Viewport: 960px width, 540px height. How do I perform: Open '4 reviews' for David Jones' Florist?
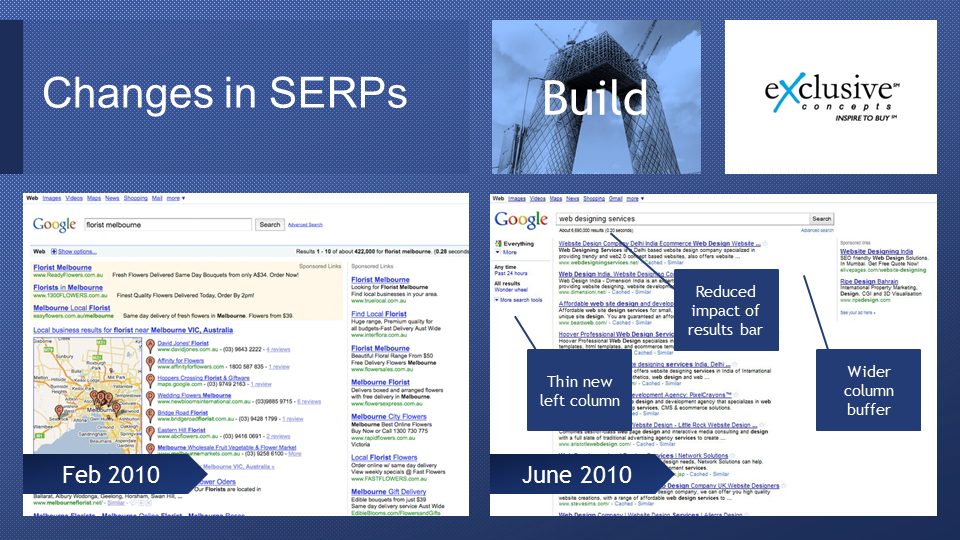(278, 350)
